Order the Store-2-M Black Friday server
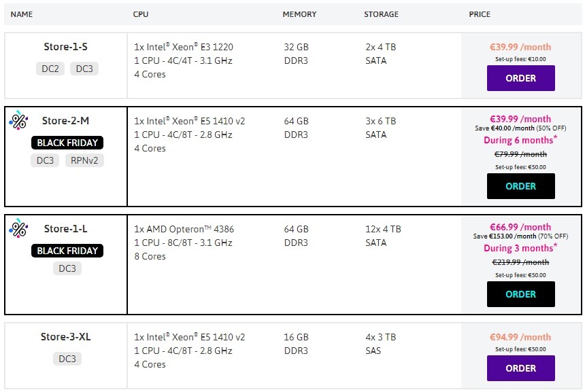Screen dimensions: 585x392 pyautogui.click(x=520, y=186)
